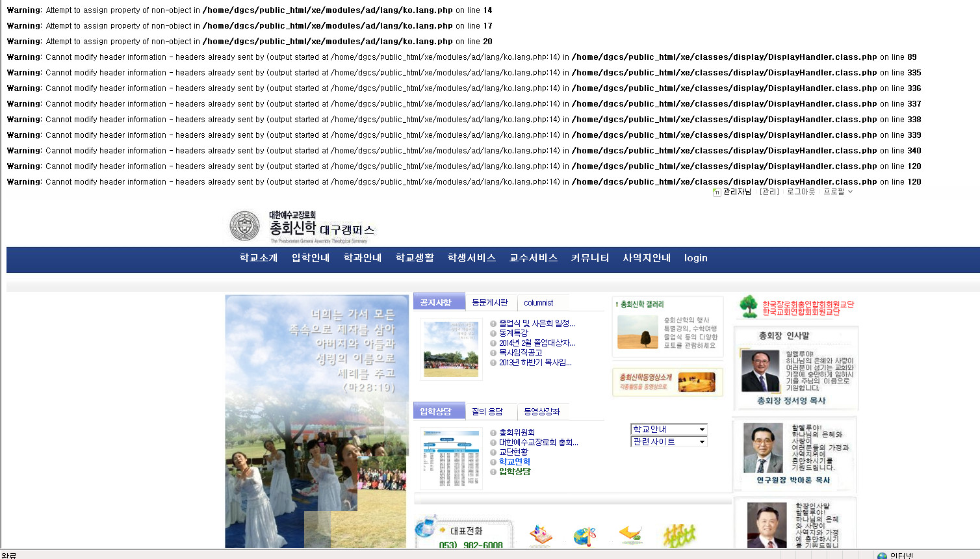This screenshot has width=980, height=559.
Task: Select the globe-and-pencil icon near page bottom
Action: [x=584, y=535]
